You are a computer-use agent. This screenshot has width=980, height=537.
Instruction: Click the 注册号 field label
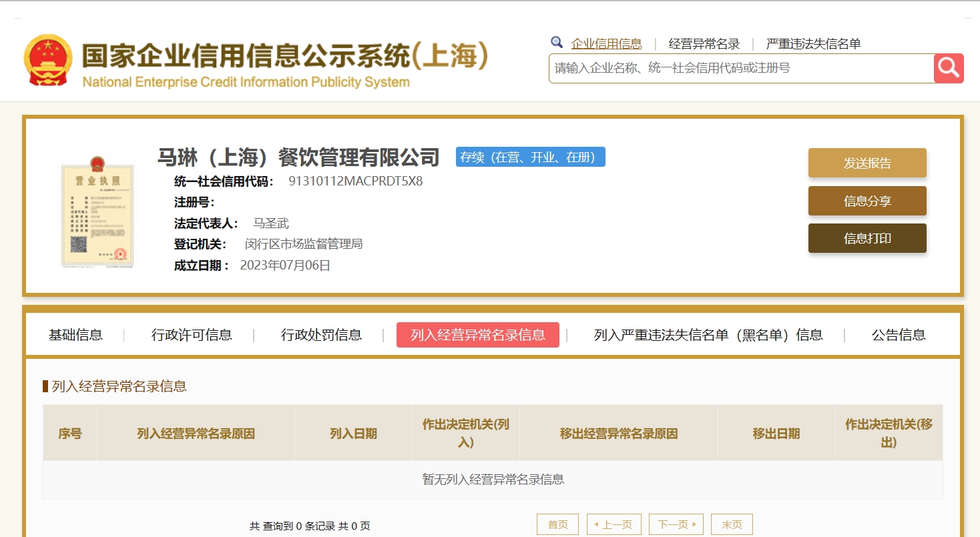[x=194, y=202]
